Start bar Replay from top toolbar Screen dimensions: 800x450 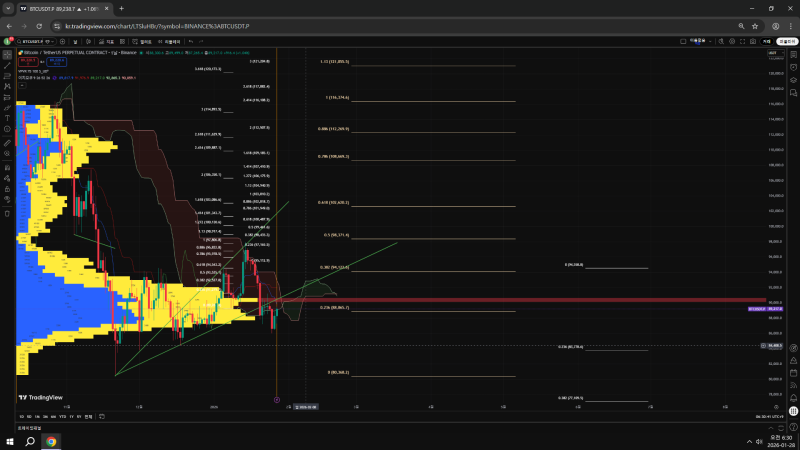click(169, 41)
